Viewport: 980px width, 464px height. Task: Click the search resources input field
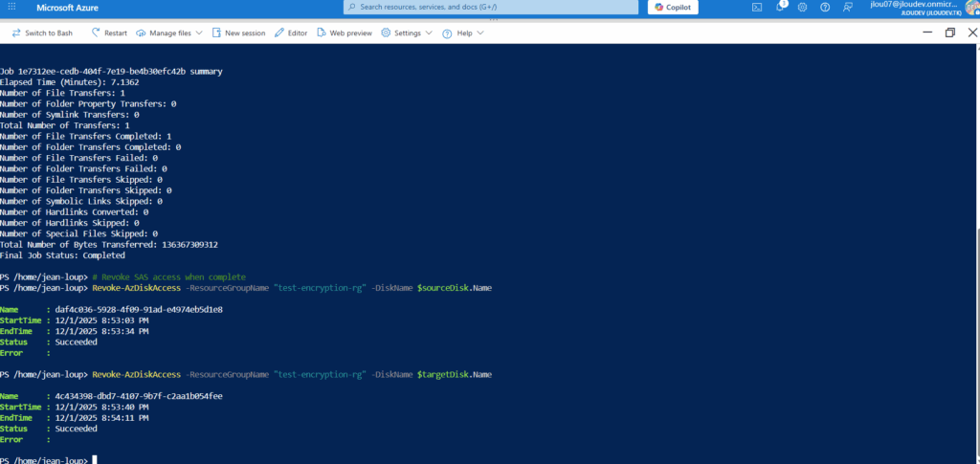(488, 8)
